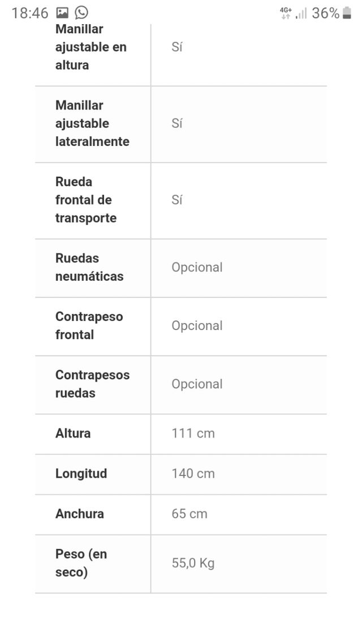Tap the 140 cm Longitud value
This screenshot has width=362, height=644.
pyautogui.click(x=193, y=474)
